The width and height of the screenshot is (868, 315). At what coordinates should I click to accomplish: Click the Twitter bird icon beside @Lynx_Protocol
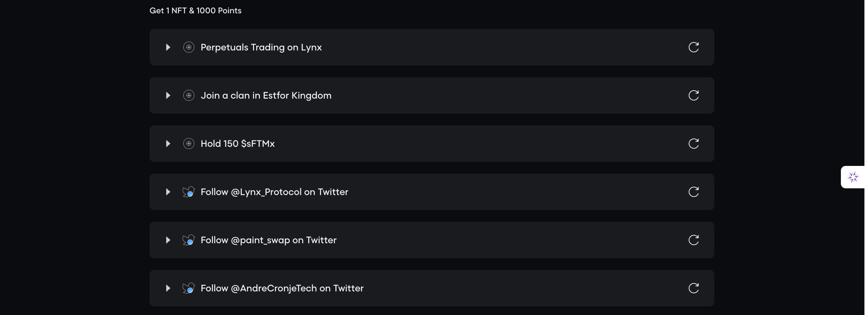point(189,192)
